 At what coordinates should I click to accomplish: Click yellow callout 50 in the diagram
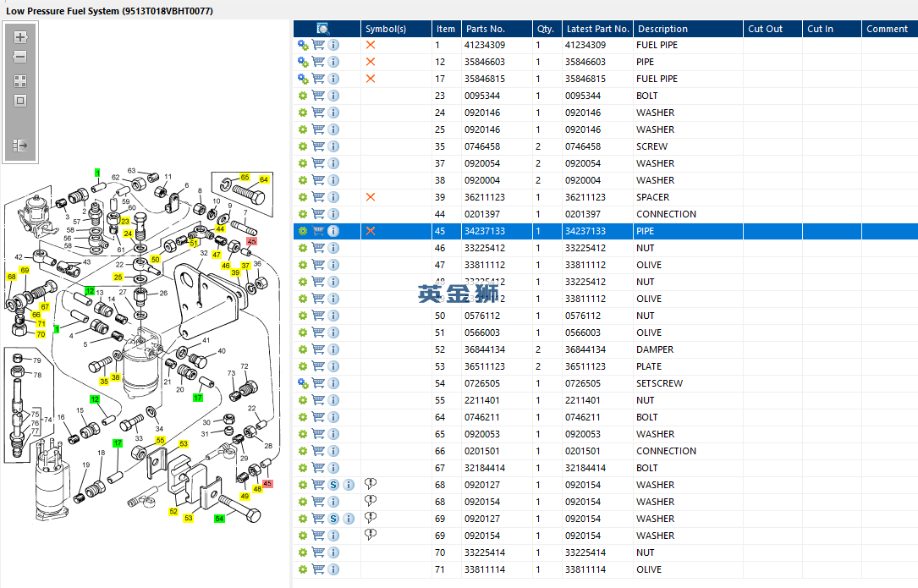155,259
